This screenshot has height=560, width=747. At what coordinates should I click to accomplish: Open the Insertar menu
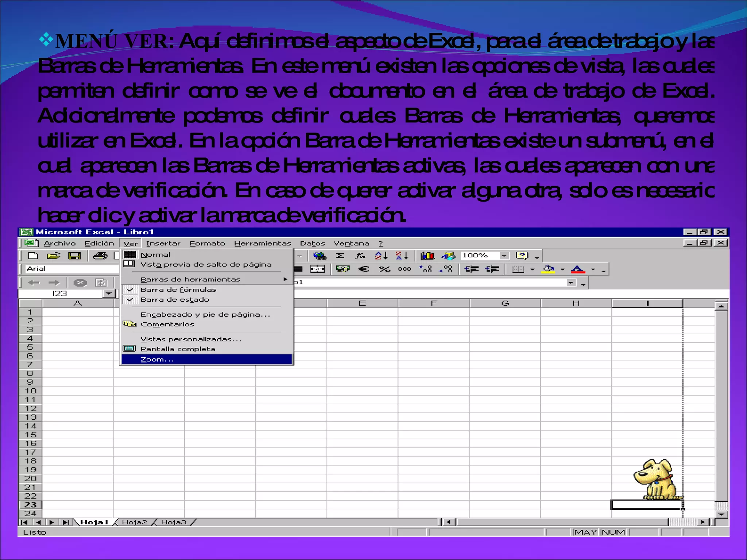[x=163, y=243]
